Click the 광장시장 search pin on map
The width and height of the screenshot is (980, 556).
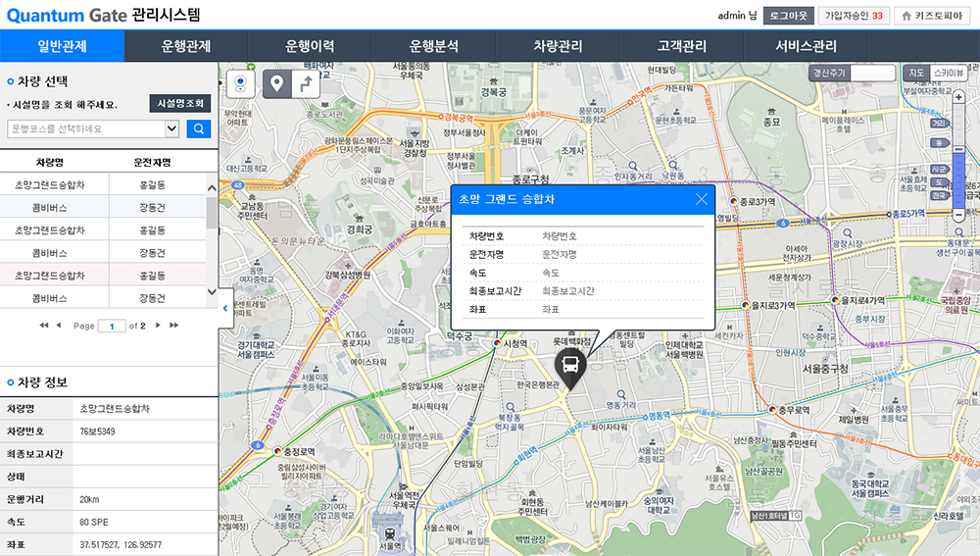pyautogui.click(x=847, y=234)
